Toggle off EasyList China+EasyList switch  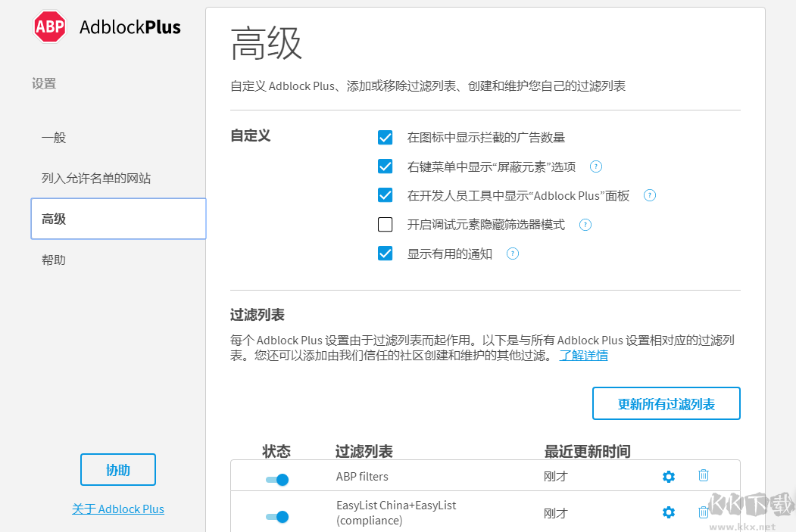(x=277, y=517)
